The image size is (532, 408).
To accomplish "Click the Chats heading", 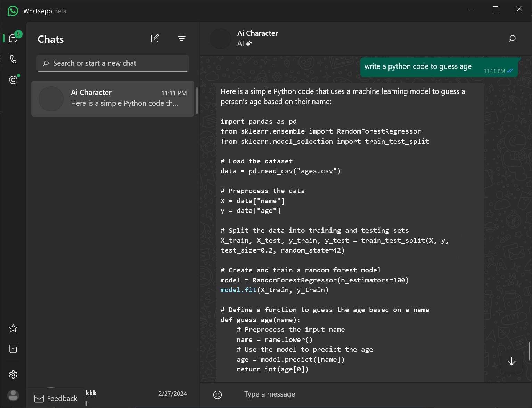I will coord(51,39).
